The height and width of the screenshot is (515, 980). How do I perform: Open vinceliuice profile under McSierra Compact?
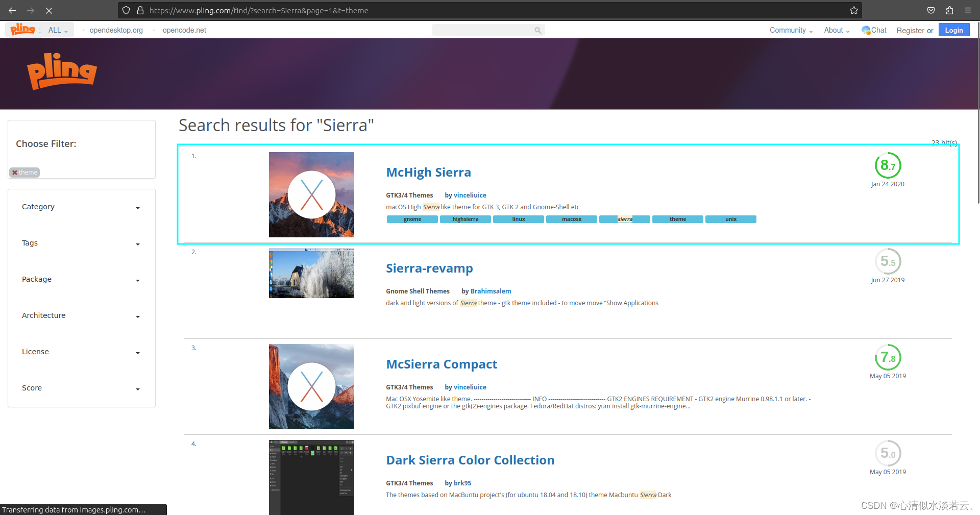[x=470, y=387]
